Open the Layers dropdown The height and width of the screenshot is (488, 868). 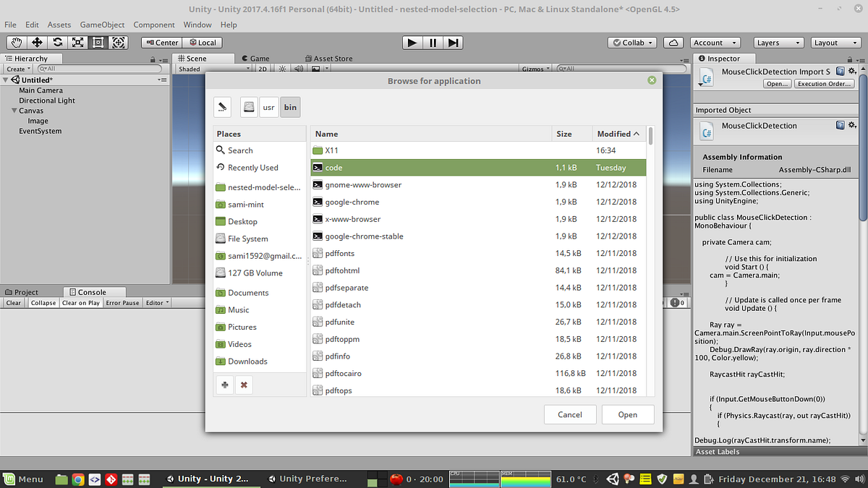(778, 43)
